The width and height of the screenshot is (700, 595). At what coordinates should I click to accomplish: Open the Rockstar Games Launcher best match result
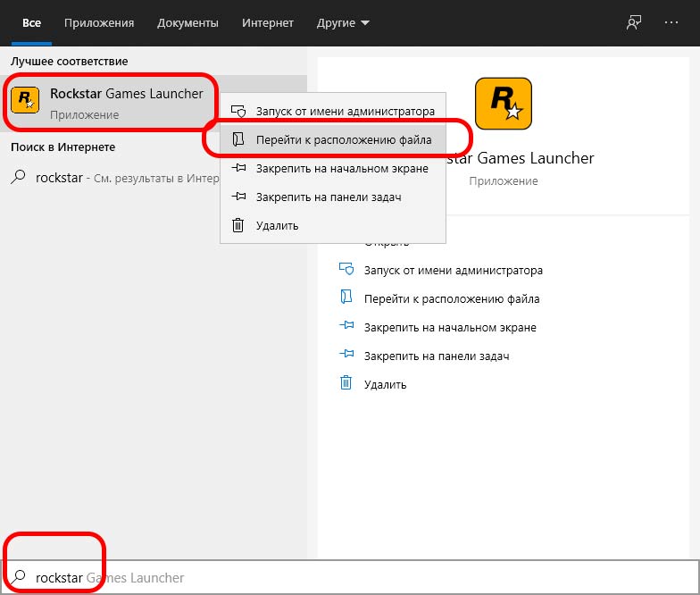[154, 104]
